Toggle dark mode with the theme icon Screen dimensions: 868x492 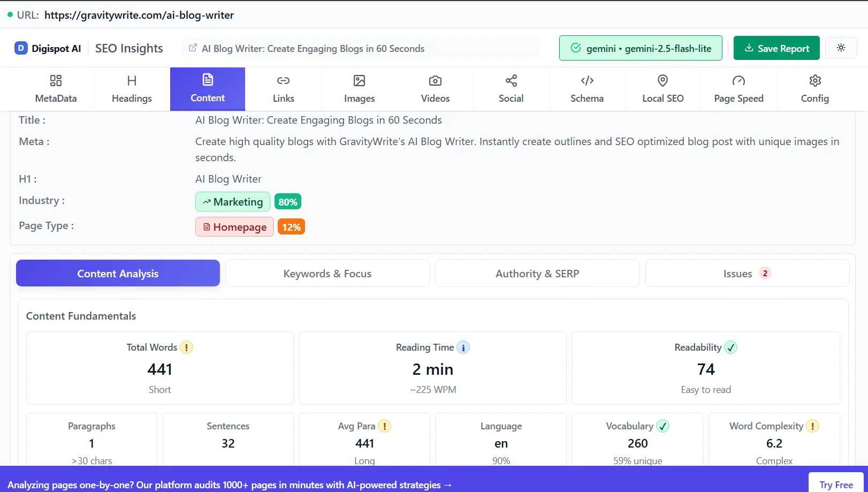(x=841, y=48)
